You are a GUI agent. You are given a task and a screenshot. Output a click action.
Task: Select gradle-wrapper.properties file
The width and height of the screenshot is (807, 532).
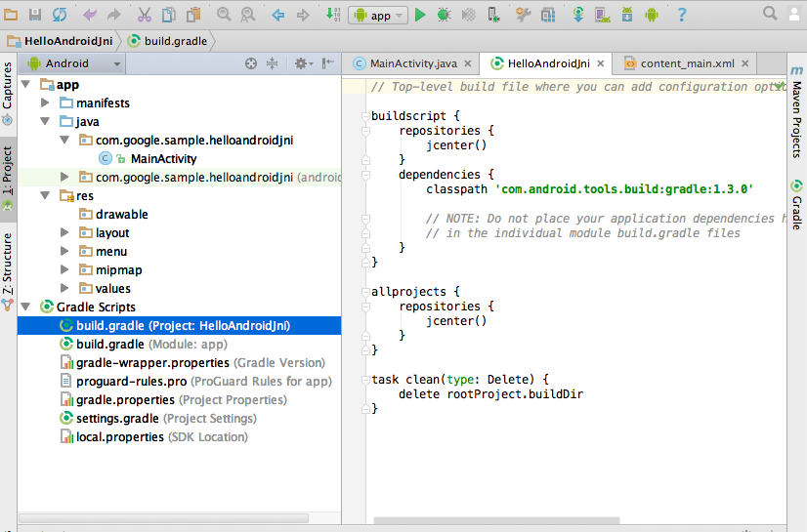coord(200,363)
